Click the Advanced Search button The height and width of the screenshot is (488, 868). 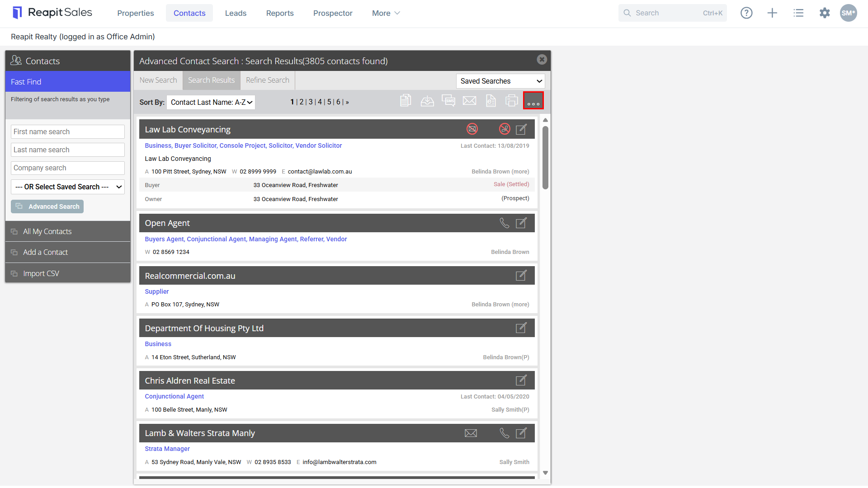(47, 206)
